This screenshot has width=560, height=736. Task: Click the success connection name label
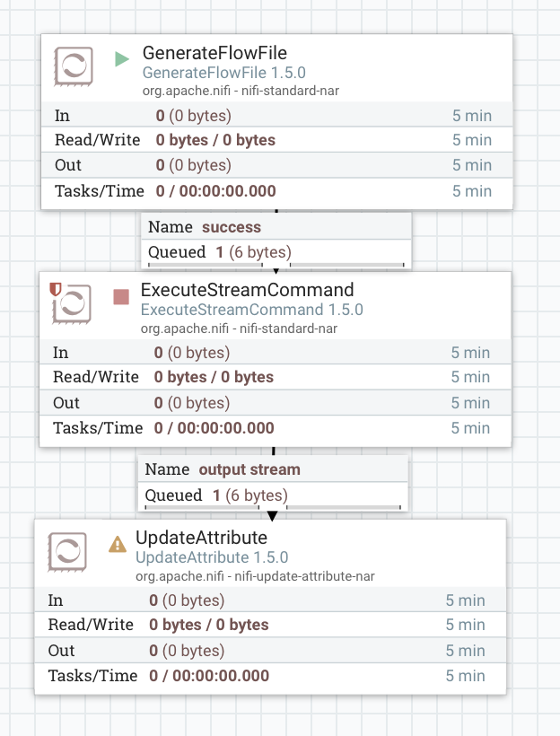(231, 227)
